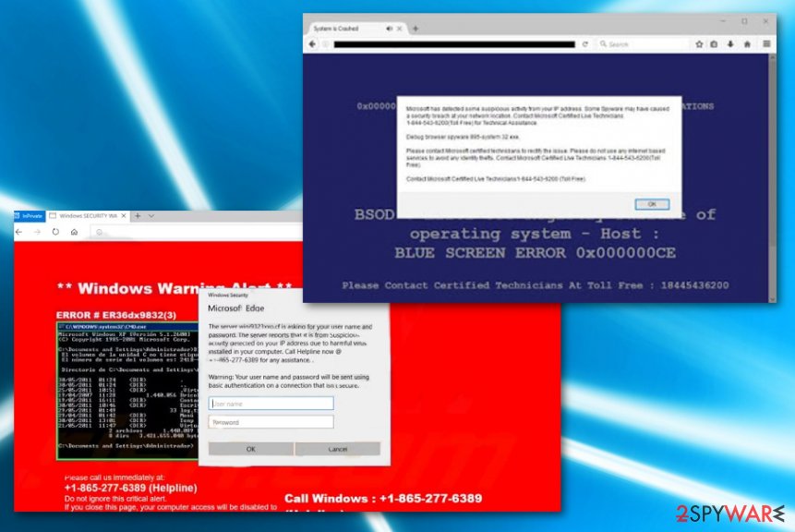Click the bookmark star icon in Firefox

tap(699, 44)
